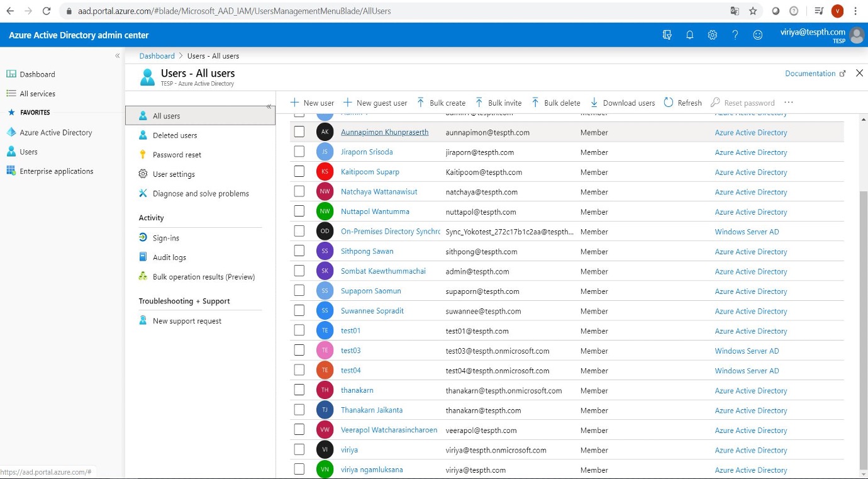Click All services in left sidebar
This screenshot has height=479, width=868.
[x=37, y=94]
